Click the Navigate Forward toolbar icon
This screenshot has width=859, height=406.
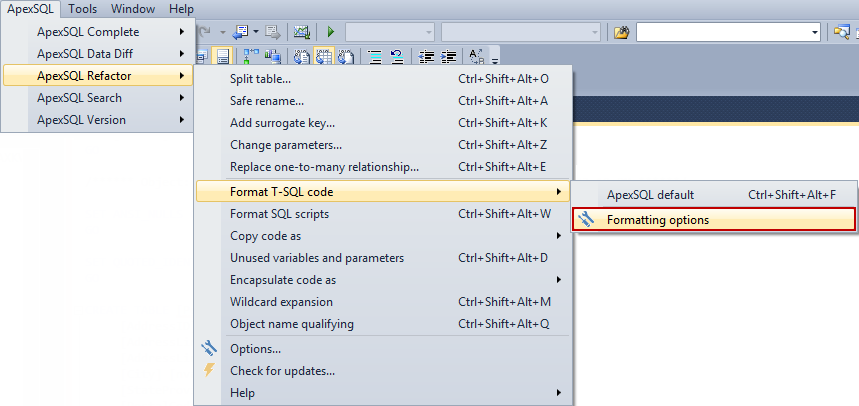coord(273,32)
